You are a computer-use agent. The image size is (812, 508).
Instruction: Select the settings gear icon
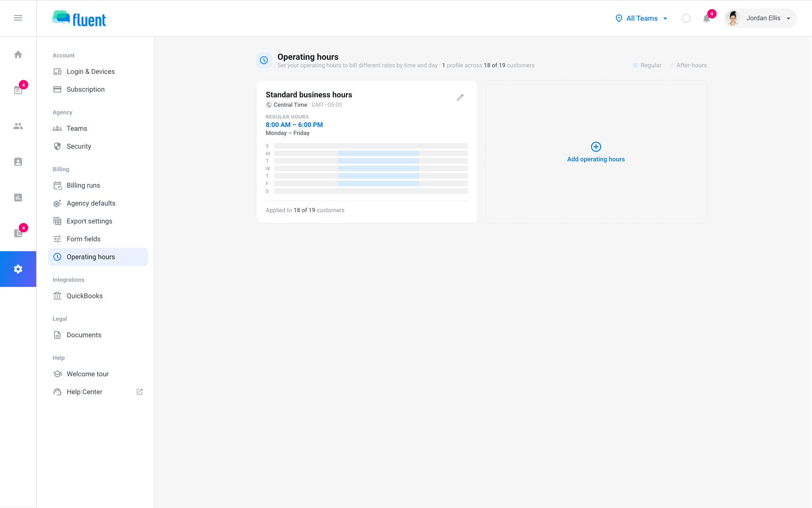pyautogui.click(x=18, y=269)
